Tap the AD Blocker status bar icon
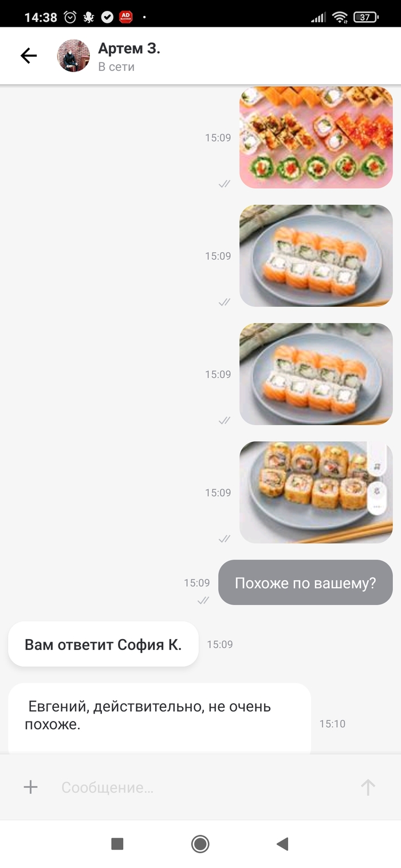 [x=125, y=17]
